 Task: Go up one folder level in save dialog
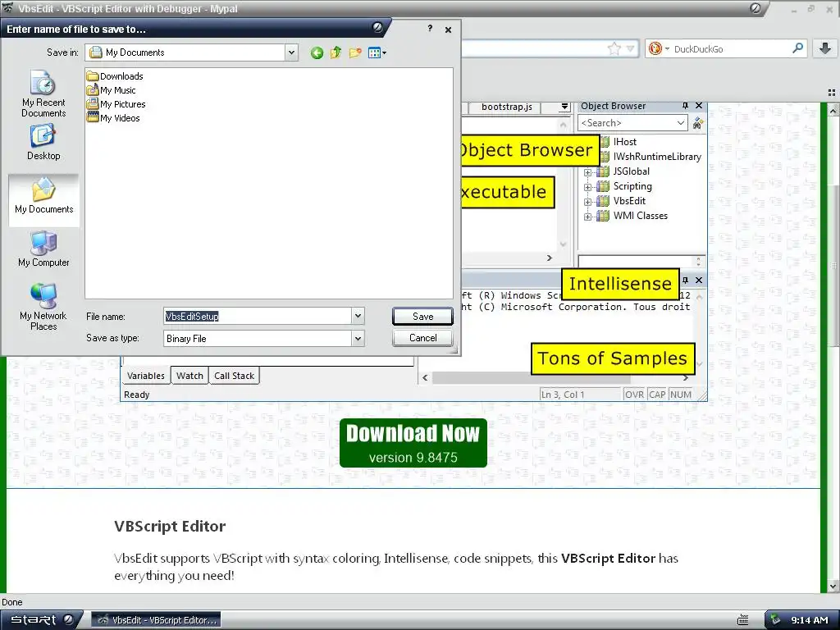click(x=336, y=52)
